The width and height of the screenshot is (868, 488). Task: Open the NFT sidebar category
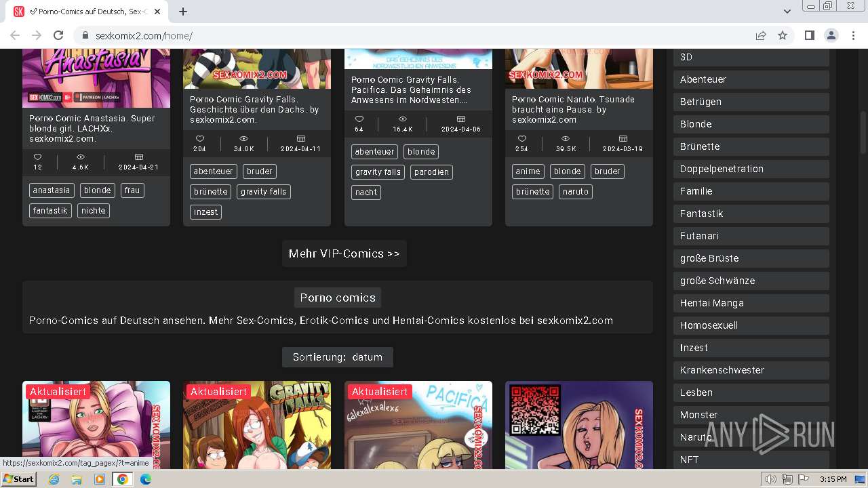point(751,460)
